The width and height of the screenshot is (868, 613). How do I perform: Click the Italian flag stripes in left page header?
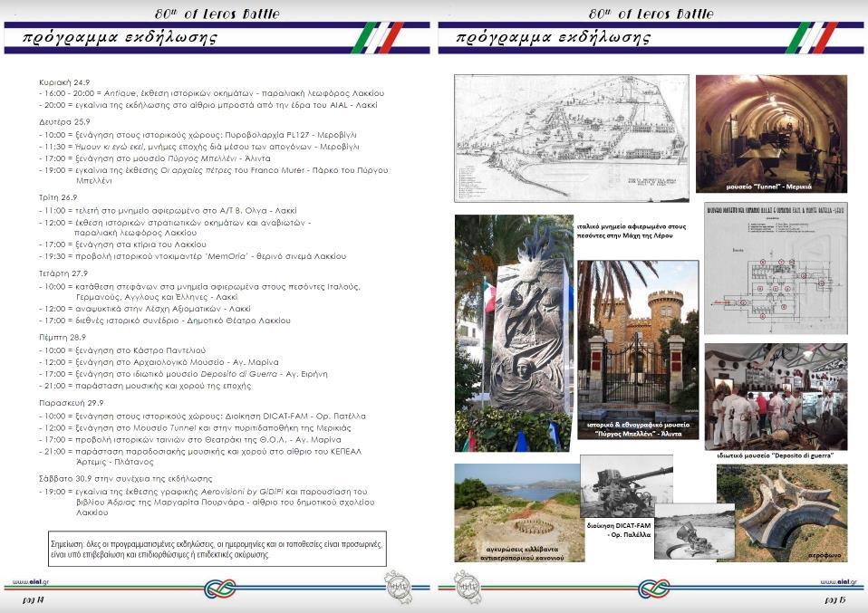(x=378, y=38)
